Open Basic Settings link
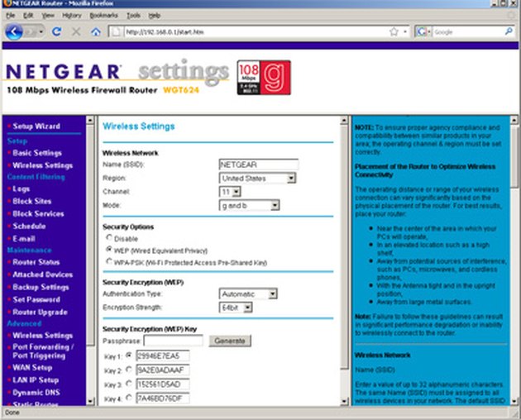This screenshot has width=521, height=420. (x=37, y=153)
